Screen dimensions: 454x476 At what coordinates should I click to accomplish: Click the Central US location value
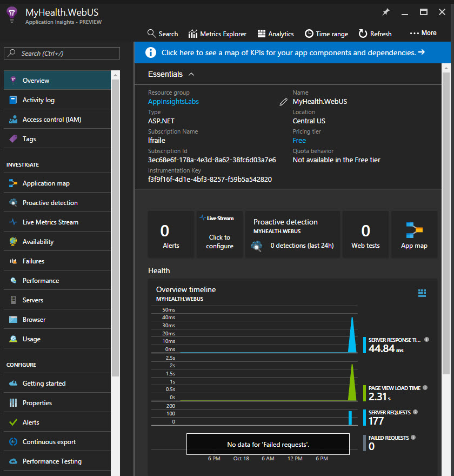(x=309, y=121)
